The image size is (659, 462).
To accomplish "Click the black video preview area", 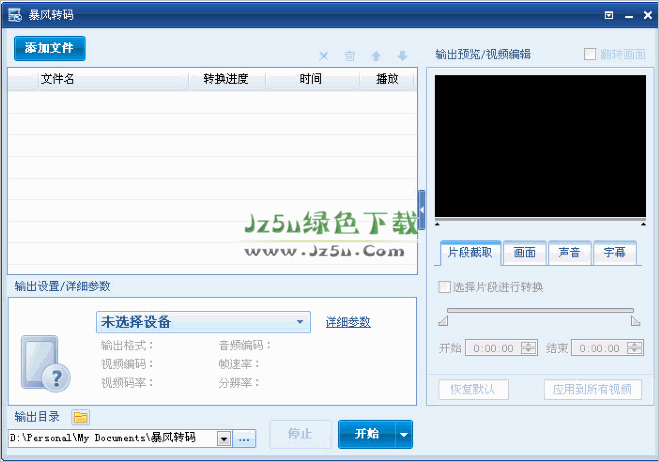I will coord(540,146).
